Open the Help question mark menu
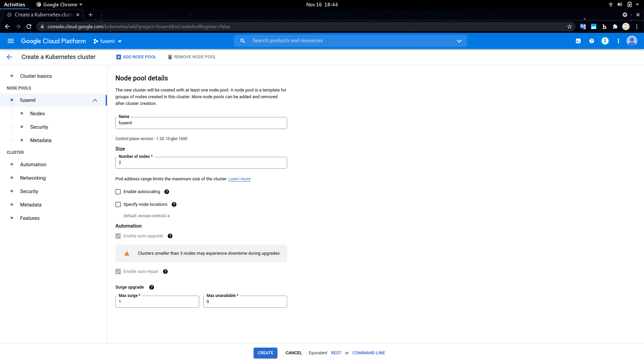 592,41
